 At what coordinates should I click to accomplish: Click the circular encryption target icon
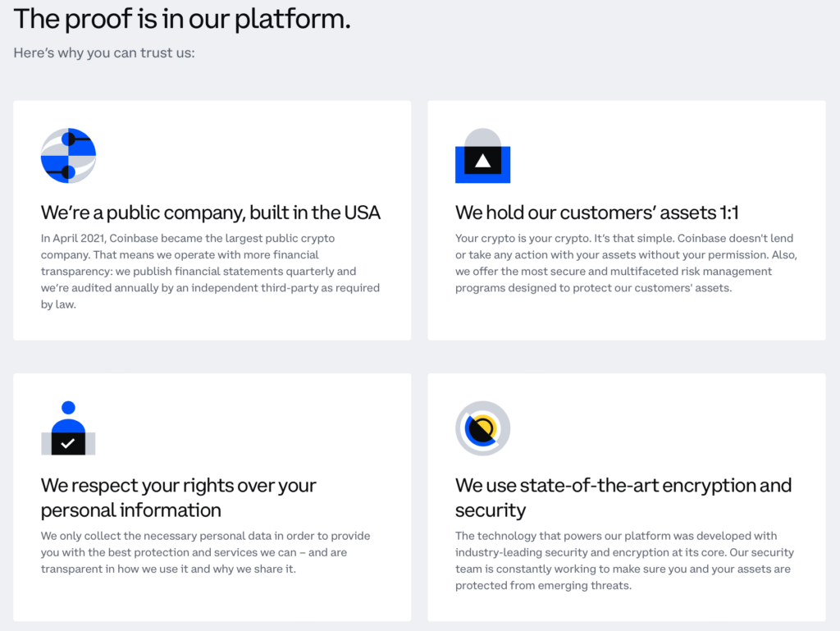[x=482, y=428]
